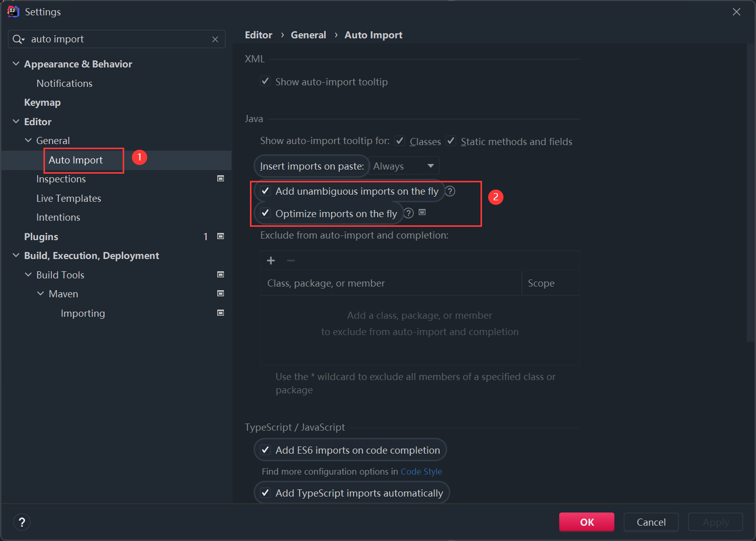Toggle Optimize imports on the fly checkbox

(x=265, y=213)
